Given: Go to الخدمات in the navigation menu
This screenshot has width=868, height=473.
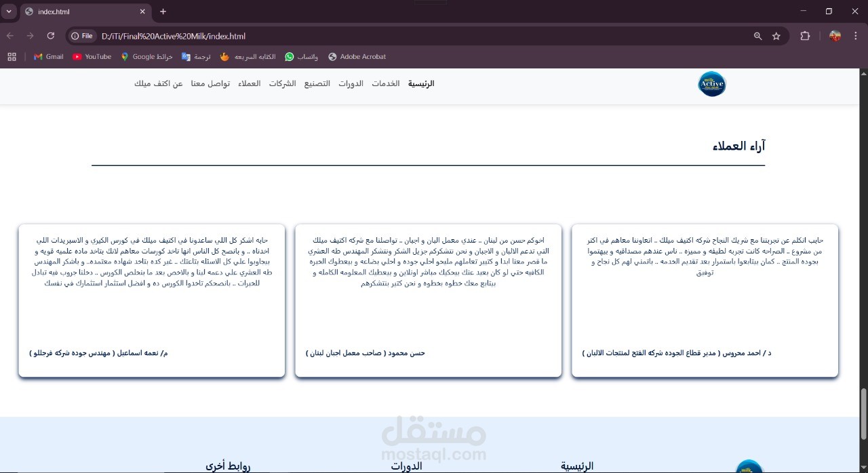Looking at the screenshot, I should click(385, 84).
